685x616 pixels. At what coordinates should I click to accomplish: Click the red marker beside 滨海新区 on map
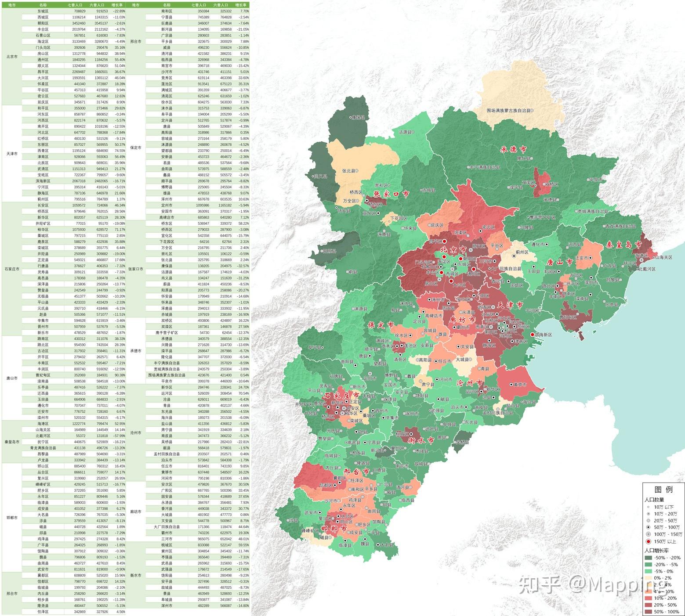click(533, 335)
